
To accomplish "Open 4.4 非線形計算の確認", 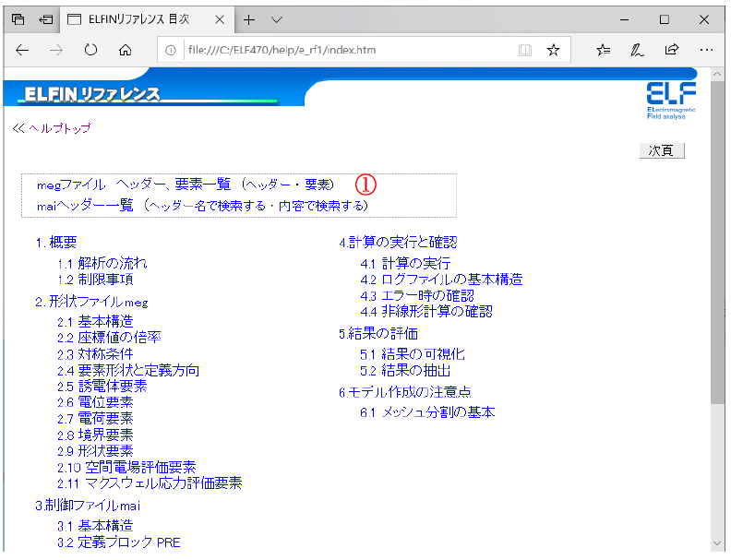I will [x=426, y=312].
